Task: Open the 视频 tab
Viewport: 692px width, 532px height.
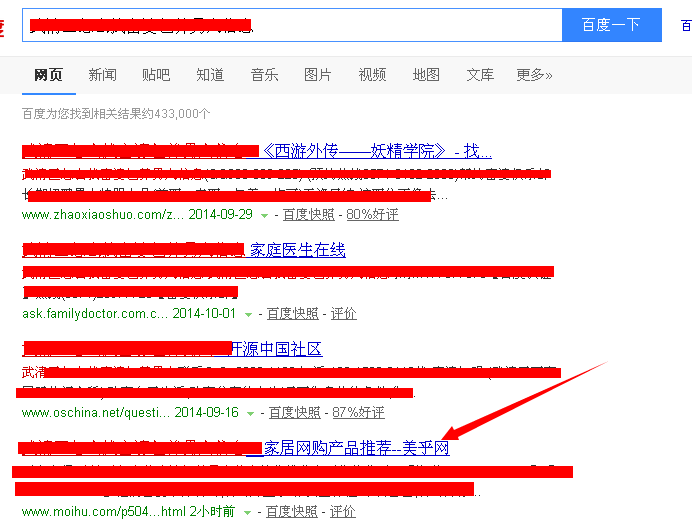Action: click(372, 75)
